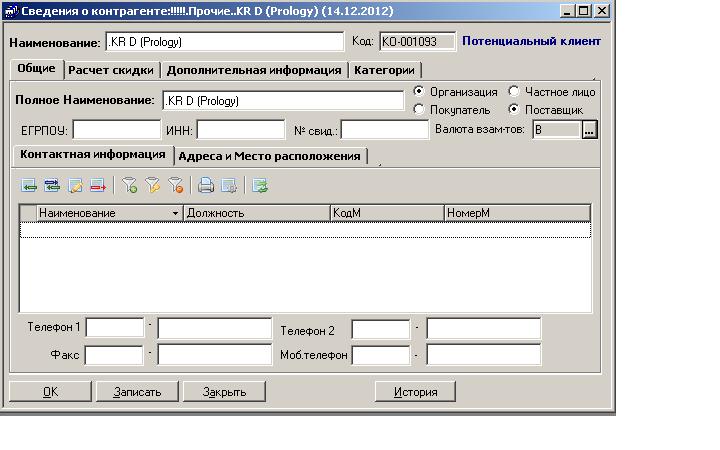Open the Категории tab
Viewport: 720px width, 450px height.
[x=384, y=70]
